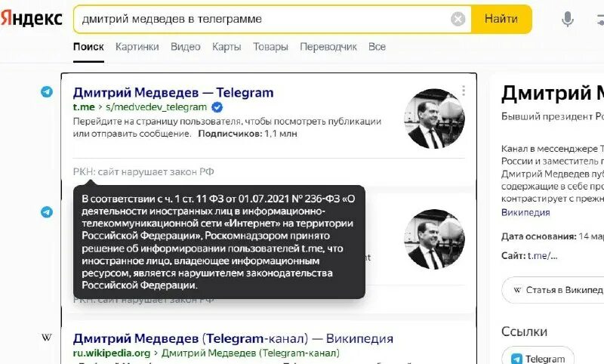Open the Карты tab
The width and height of the screenshot is (604, 364).
[x=226, y=47]
